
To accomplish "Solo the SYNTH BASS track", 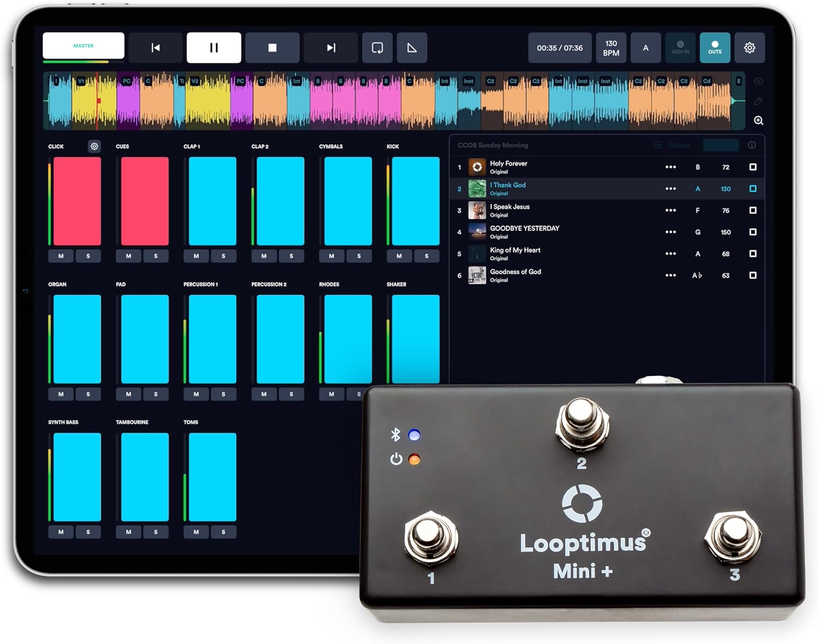I will point(88,531).
